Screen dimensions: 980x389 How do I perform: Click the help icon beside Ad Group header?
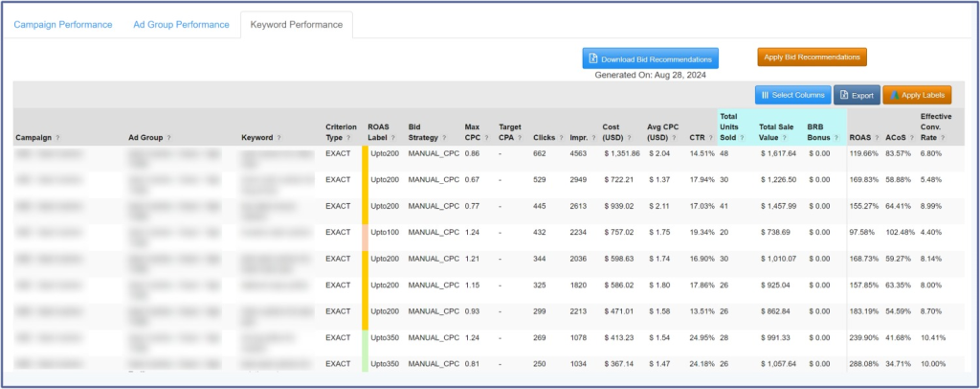[x=168, y=138]
